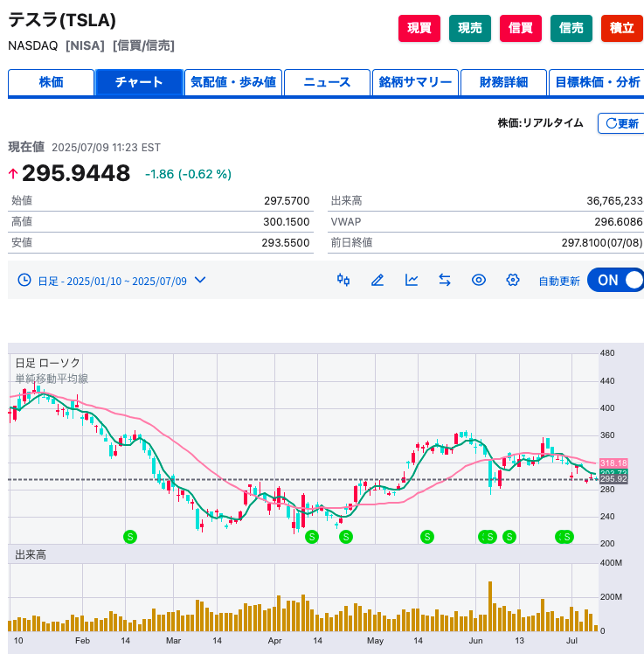Click the テスラ(TSLA) heading
Viewport: 644px width, 654px height.
pyautogui.click(x=62, y=20)
